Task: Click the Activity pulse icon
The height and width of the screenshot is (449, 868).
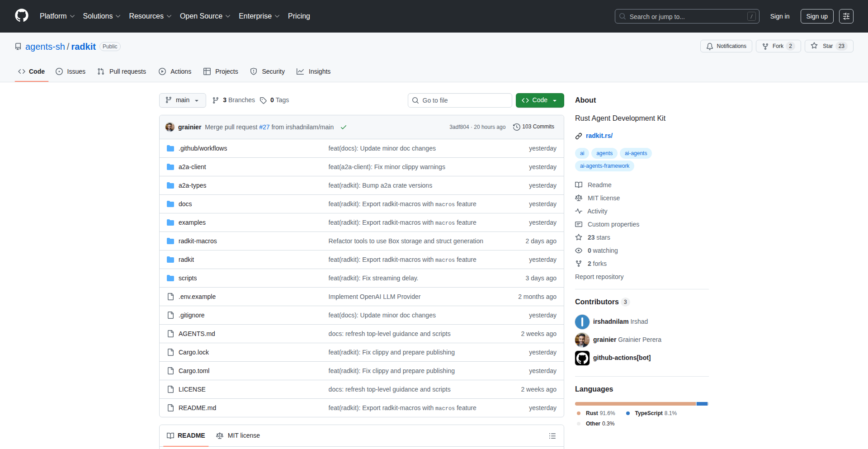Action: tap(579, 211)
